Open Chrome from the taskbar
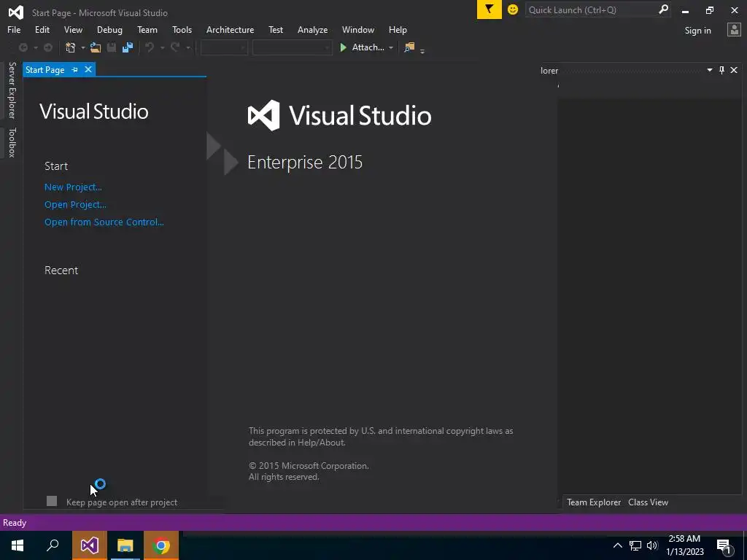Screen dimensions: 747x560 coord(161,545)
